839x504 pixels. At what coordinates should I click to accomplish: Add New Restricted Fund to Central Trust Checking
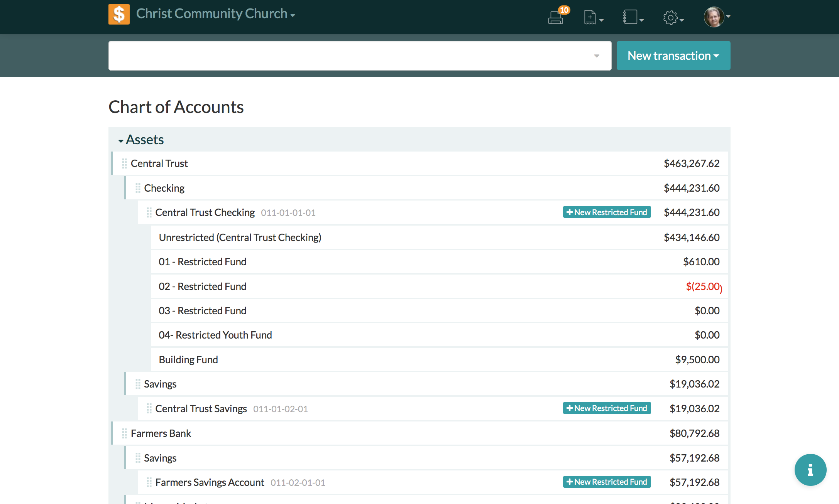607,212
